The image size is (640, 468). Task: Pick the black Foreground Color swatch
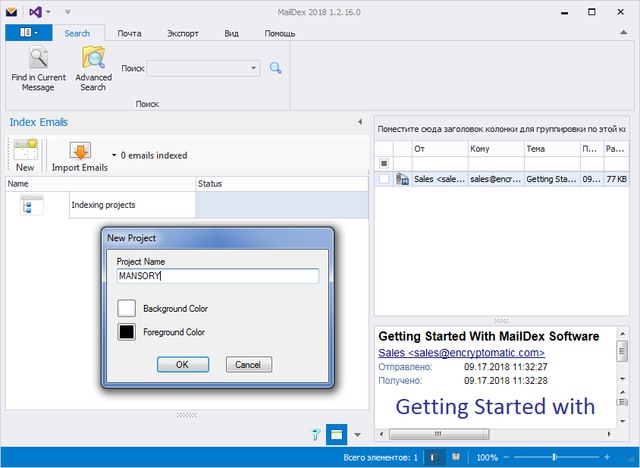(127, 332)
